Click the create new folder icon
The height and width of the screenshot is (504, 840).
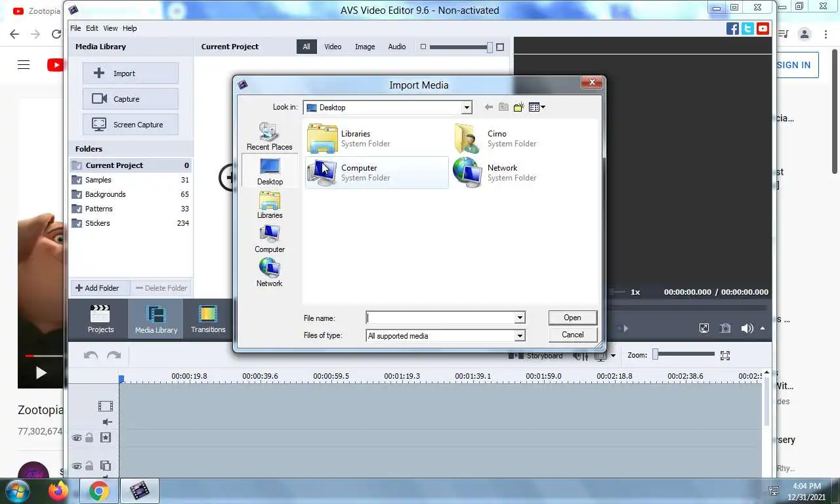[518, 107]
